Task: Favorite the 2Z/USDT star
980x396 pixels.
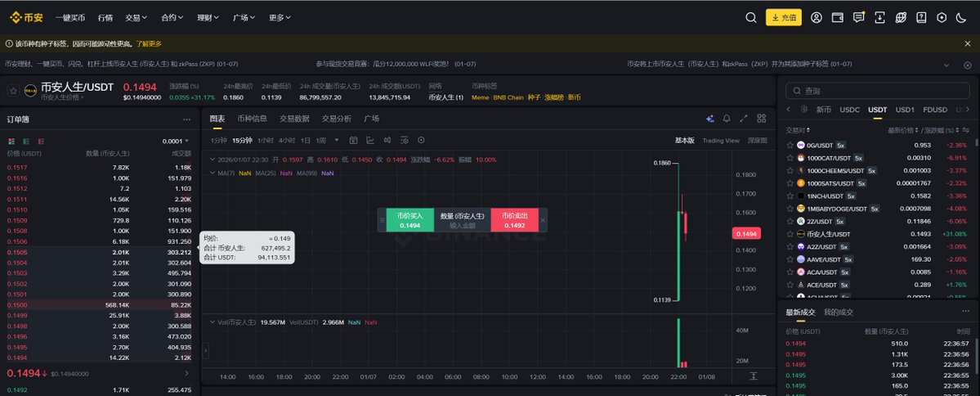Action: [x=790, y=222]
